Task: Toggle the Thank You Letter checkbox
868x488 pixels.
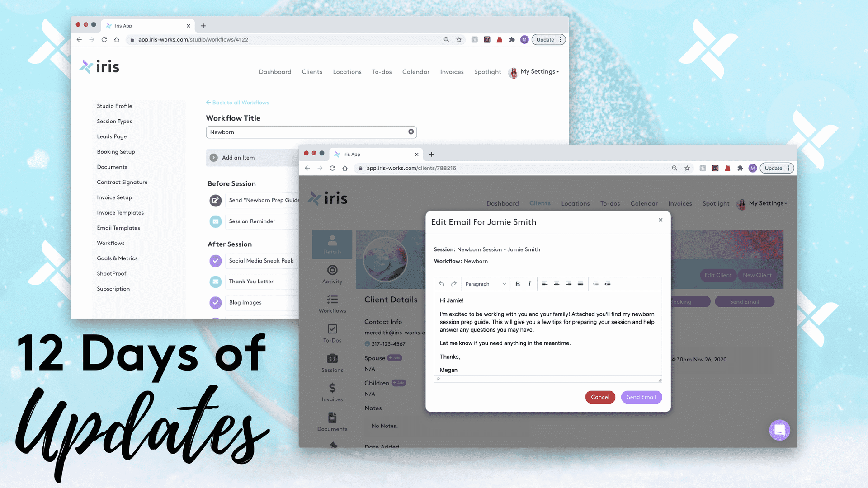Action: [x=215, y=281]
